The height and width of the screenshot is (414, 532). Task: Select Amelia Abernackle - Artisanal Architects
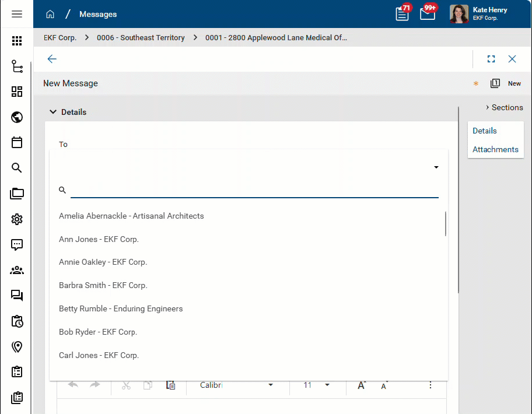pyautogui.click(x=131, y=216)
